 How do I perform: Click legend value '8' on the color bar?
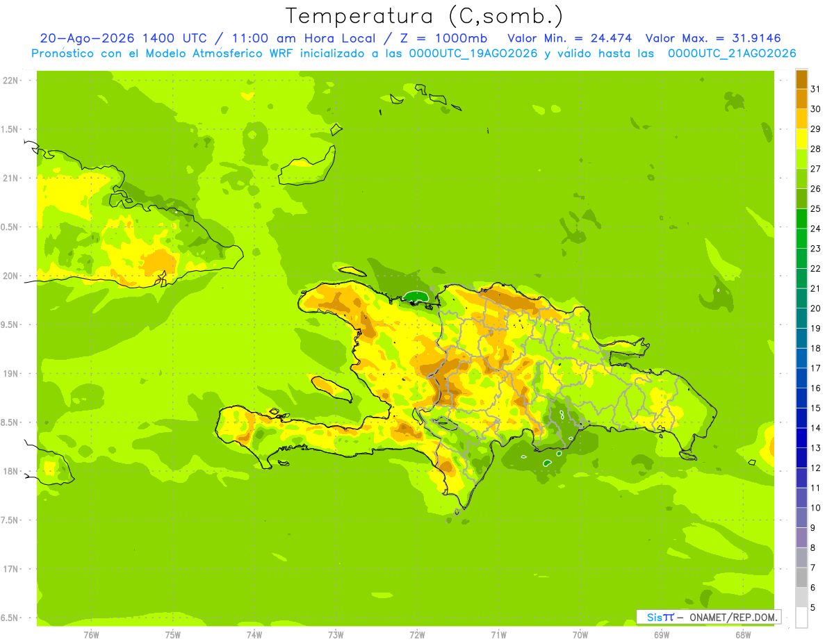coord(812,547)
